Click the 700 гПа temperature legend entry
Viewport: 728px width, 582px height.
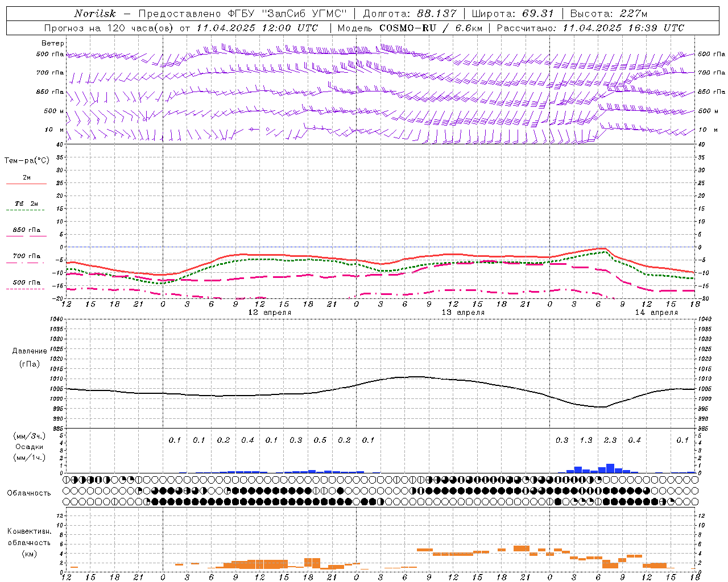[27, 256]
